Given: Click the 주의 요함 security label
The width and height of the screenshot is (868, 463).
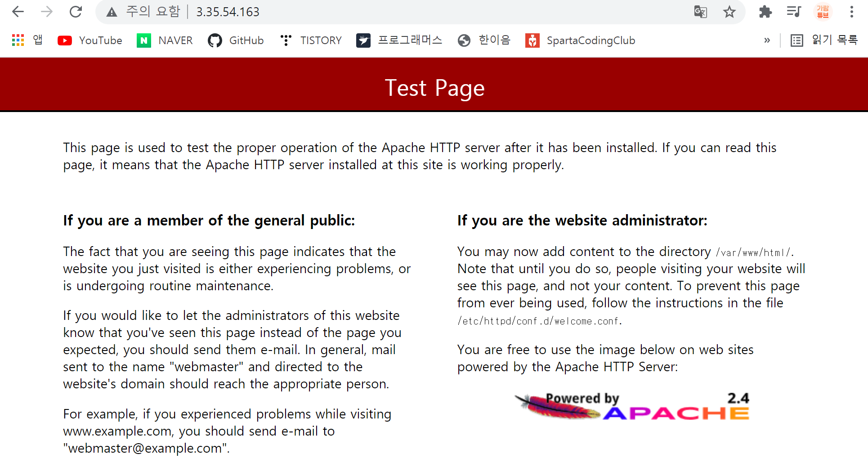Looking at the screenshot, I should (x=153, y=12).
